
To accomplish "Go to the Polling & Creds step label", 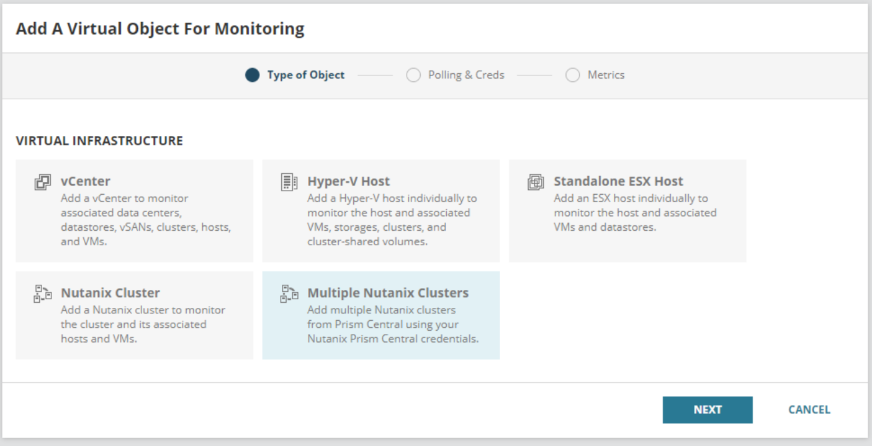I will tap(465, 75).
